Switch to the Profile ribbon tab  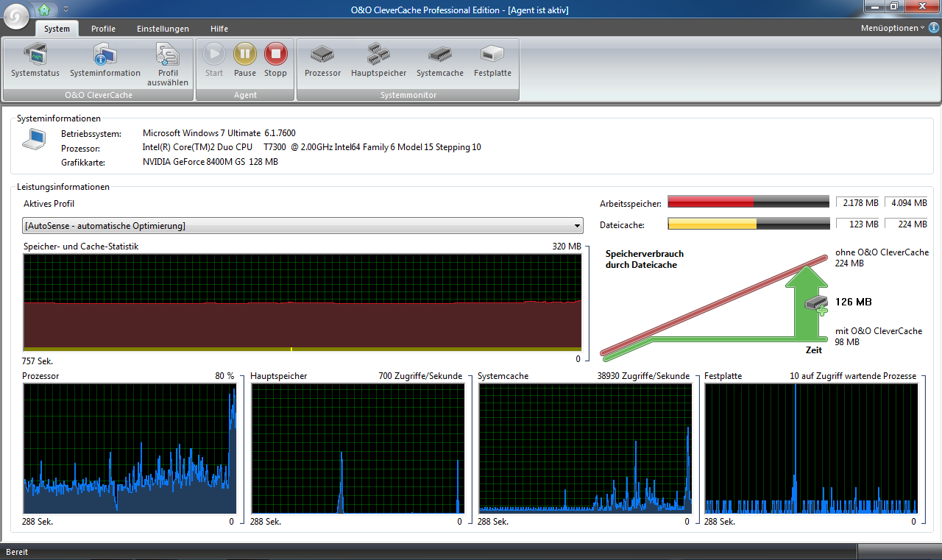click(103, 29)
